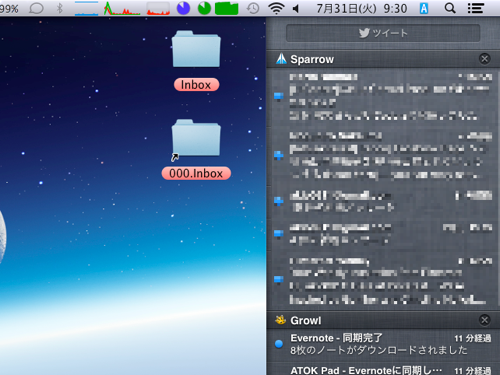Open the ATOK Pad - Evernoteに同期し notification
500x375 pixels.
click(383, 369)
